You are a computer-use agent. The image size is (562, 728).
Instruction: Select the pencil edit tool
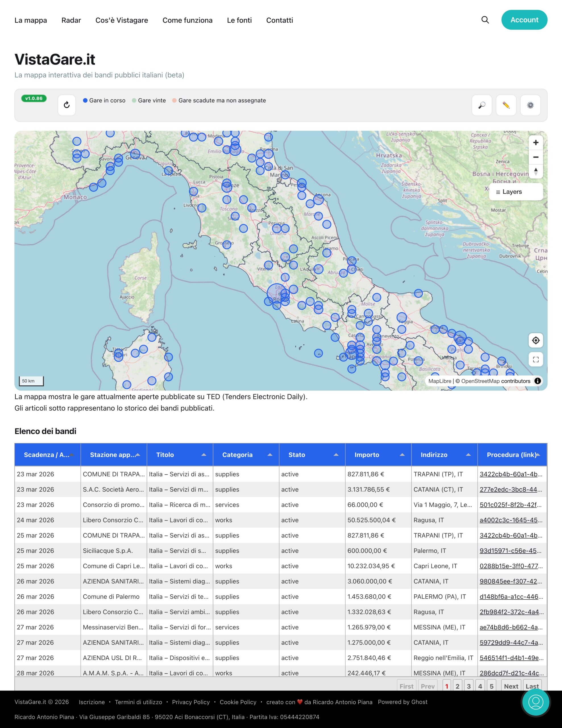pos(506,105)
